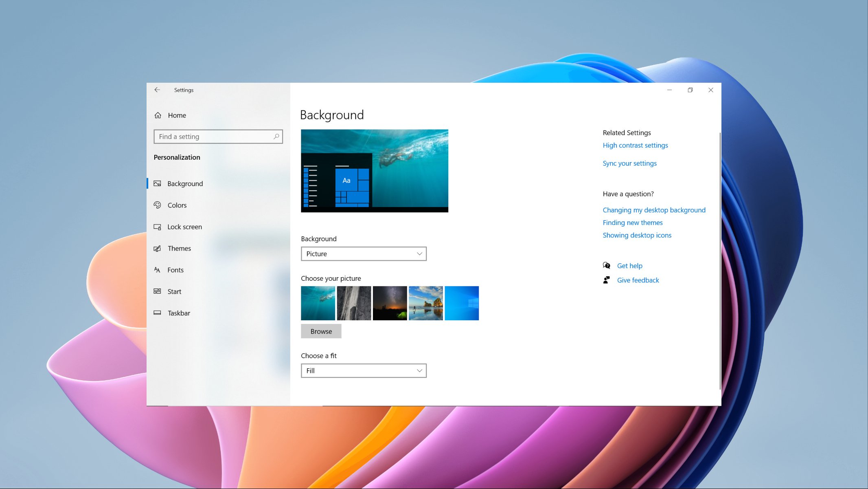Click the back arrow navigation icon
868x489 pixels.
(158, 90)
